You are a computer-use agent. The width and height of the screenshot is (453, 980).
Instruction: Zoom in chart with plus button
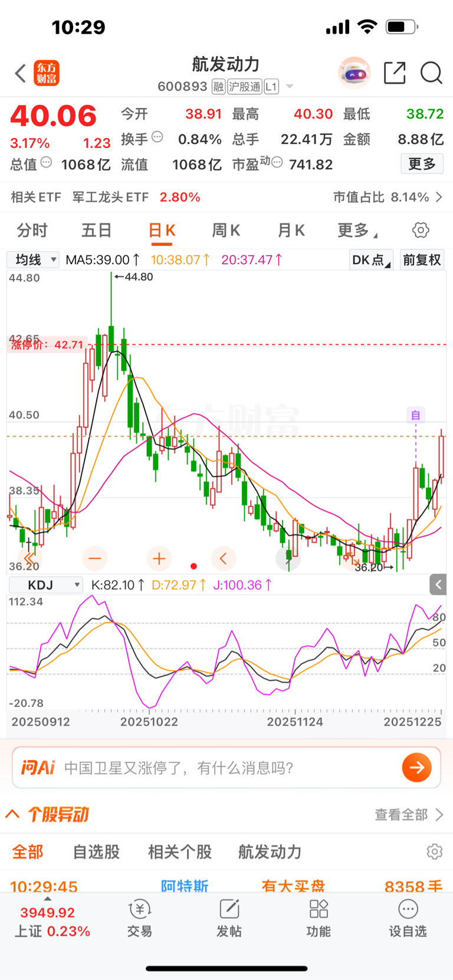pyautogui.click(x=159, y=558)
